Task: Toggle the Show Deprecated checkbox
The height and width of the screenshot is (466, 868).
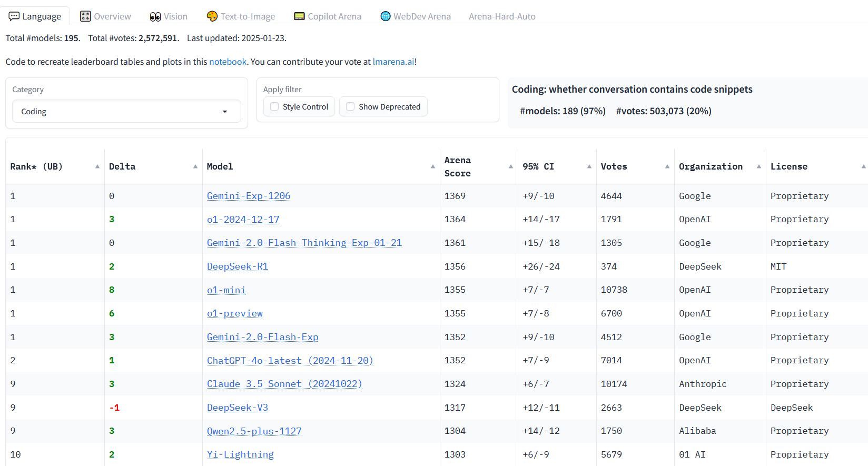Action: click(x=350, y=106)
